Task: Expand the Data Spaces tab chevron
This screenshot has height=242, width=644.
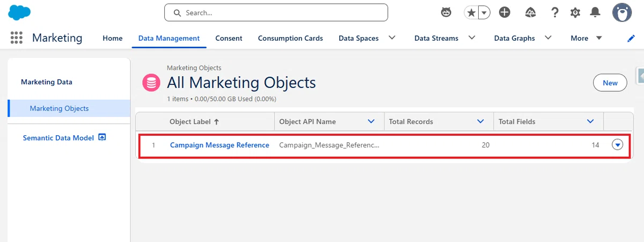Action: [392, 38]
